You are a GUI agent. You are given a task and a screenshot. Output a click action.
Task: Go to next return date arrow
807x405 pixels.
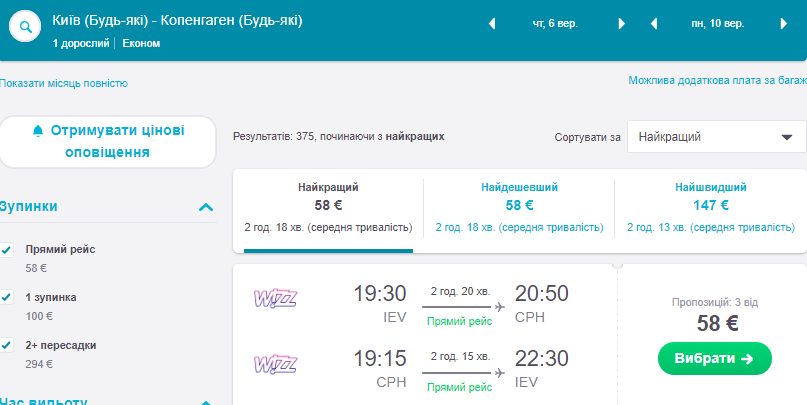(x=784, y=24)
